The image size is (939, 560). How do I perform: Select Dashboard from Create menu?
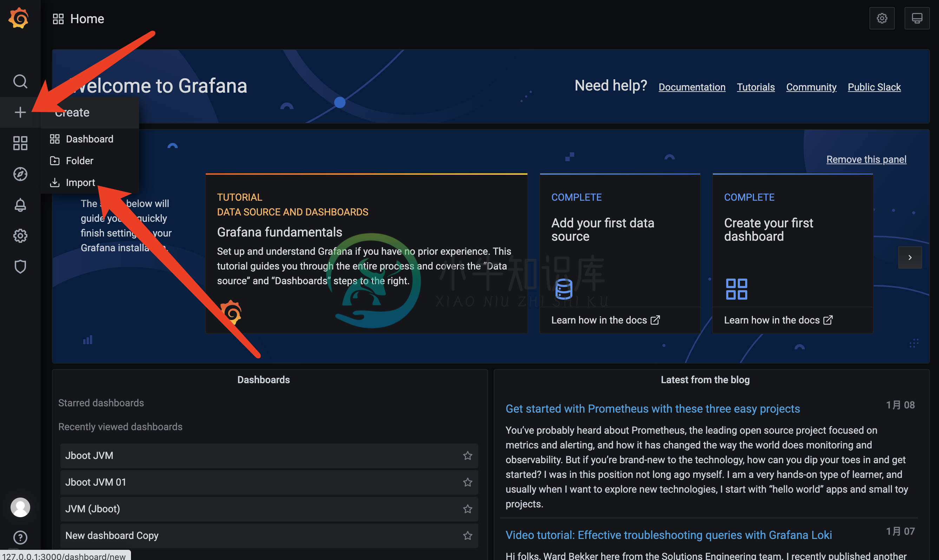coord(89,138)
